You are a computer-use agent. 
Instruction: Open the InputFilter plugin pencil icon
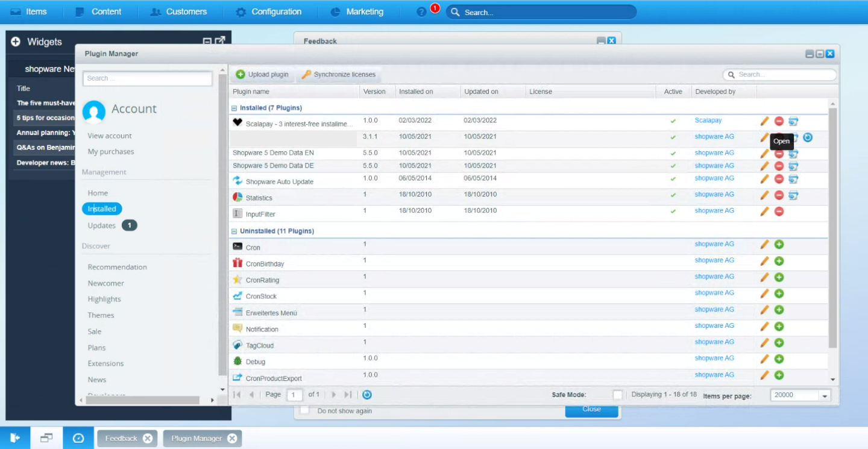[764, 212]
